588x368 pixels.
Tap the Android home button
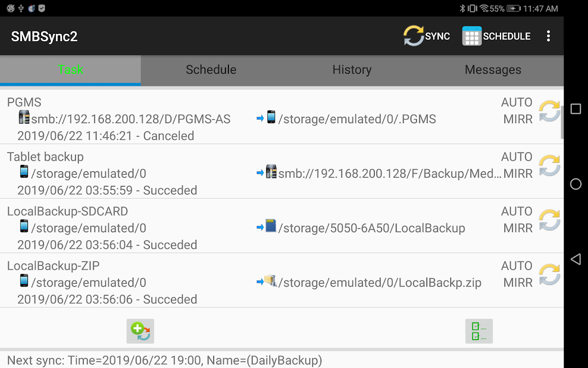click(x=576, y=184)
